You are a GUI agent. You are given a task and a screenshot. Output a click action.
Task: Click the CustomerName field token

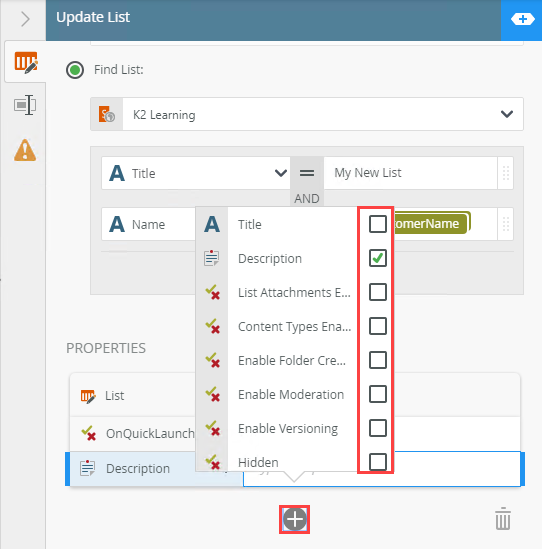(x=432, y=223)
